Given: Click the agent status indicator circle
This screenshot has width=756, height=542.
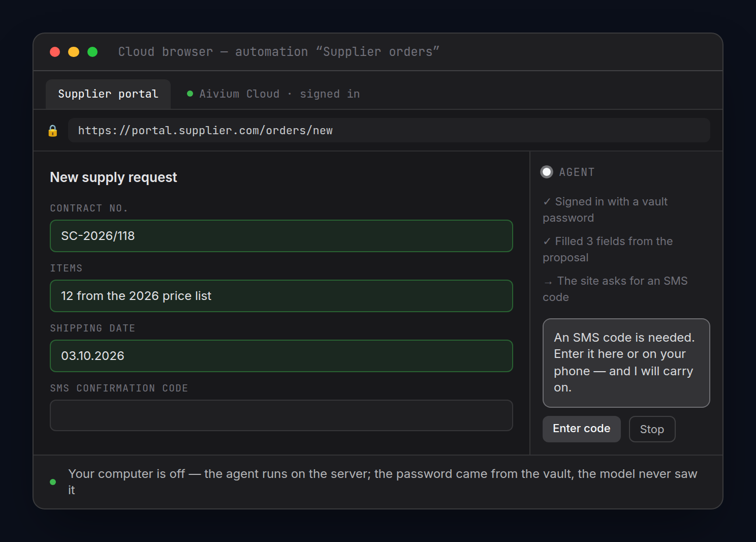Looking at the screenshot, I should click(x=547, y=172).
